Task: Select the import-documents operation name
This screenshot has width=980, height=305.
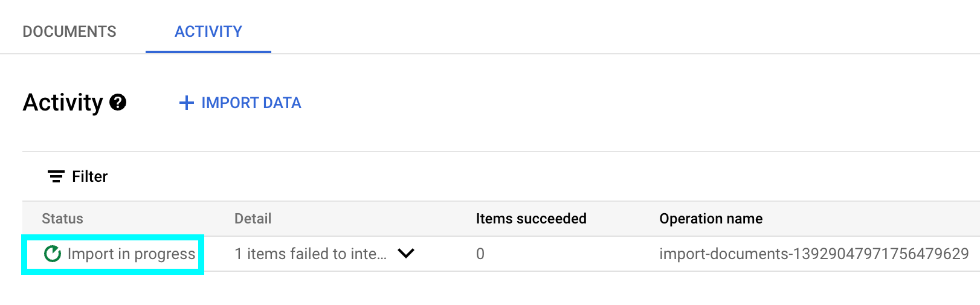Action: point(814,254)
